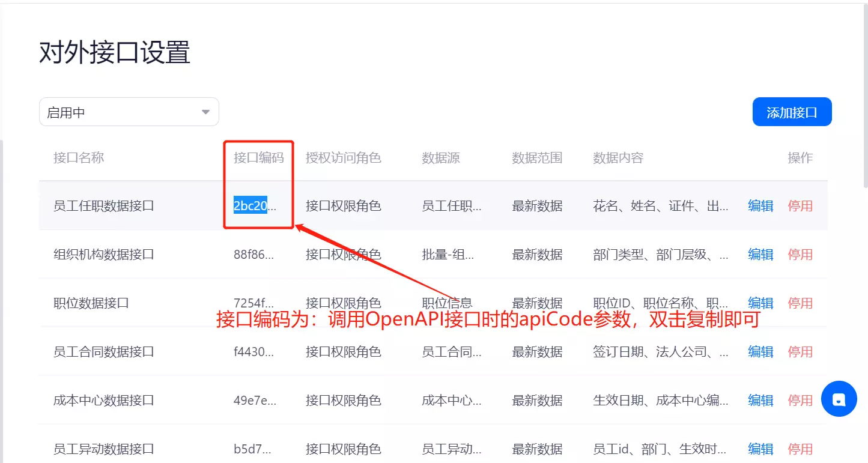The height and width of the screenshot is (463, 868).
Task: Select the interface code 2bc20...
Action: coord(255,206)
